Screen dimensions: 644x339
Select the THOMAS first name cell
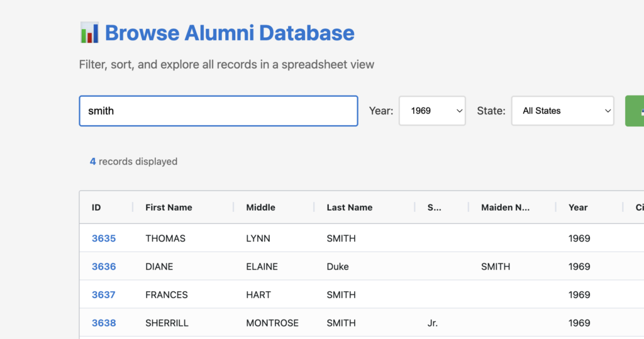[x=165, y=238]
